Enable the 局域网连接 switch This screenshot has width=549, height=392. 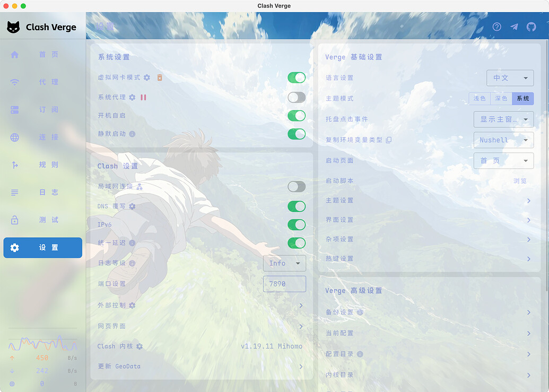click(297, 187)
